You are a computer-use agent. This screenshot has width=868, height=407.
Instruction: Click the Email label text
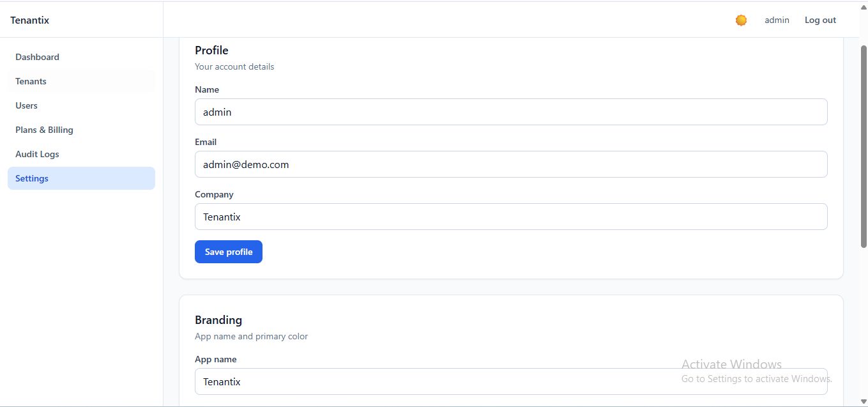tap(206, 142)
